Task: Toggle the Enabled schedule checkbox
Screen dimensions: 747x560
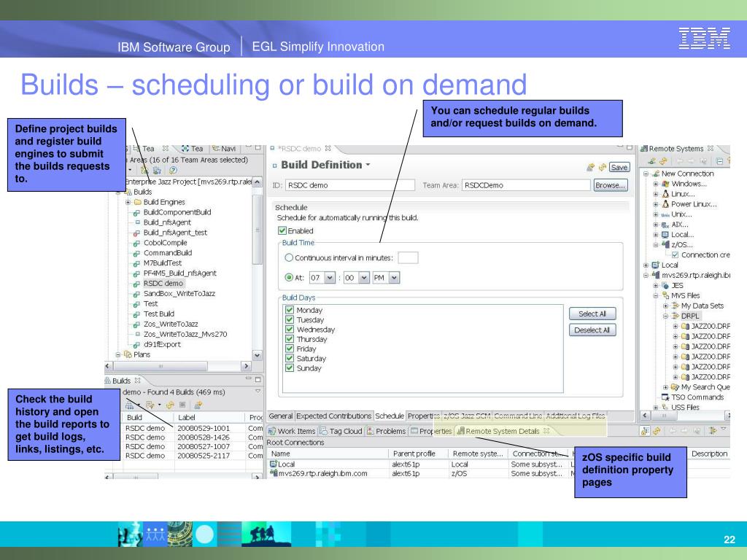Action: [x=282, y=231]
